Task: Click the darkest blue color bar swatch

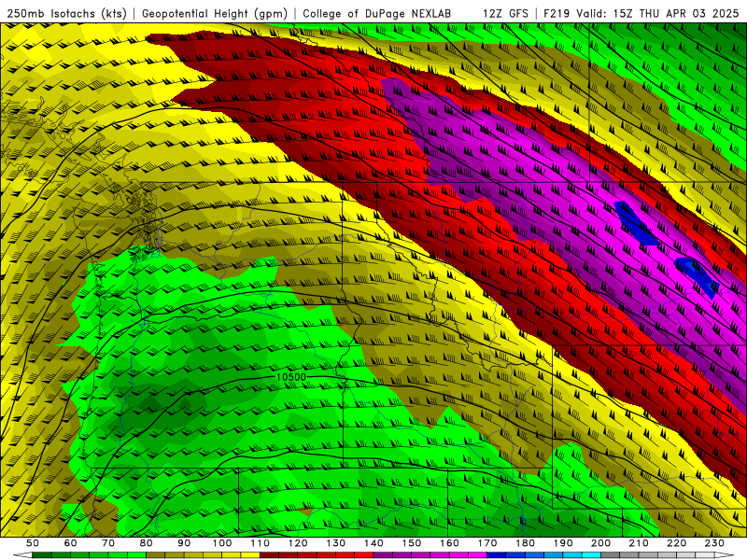Action: coord(497,555)
